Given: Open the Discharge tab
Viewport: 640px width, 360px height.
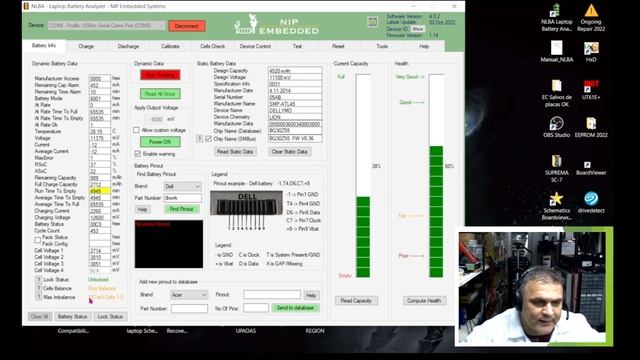Looking at the screenshot, I should (x=128, y=46).
